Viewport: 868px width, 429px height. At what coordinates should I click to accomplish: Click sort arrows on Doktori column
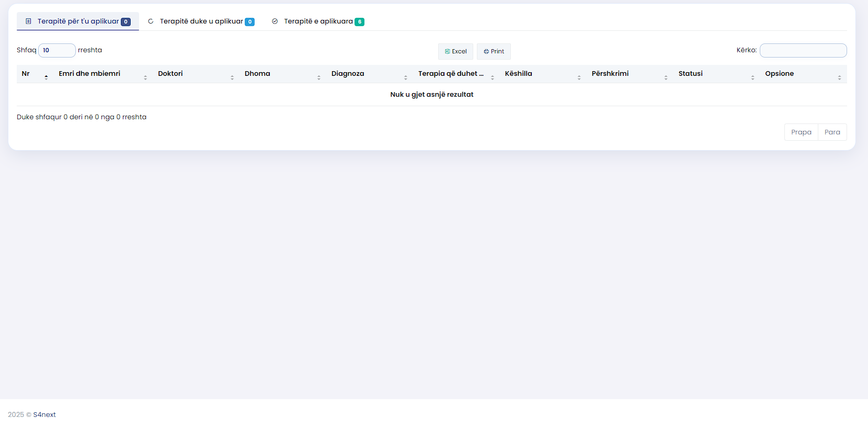pos(232,77)
